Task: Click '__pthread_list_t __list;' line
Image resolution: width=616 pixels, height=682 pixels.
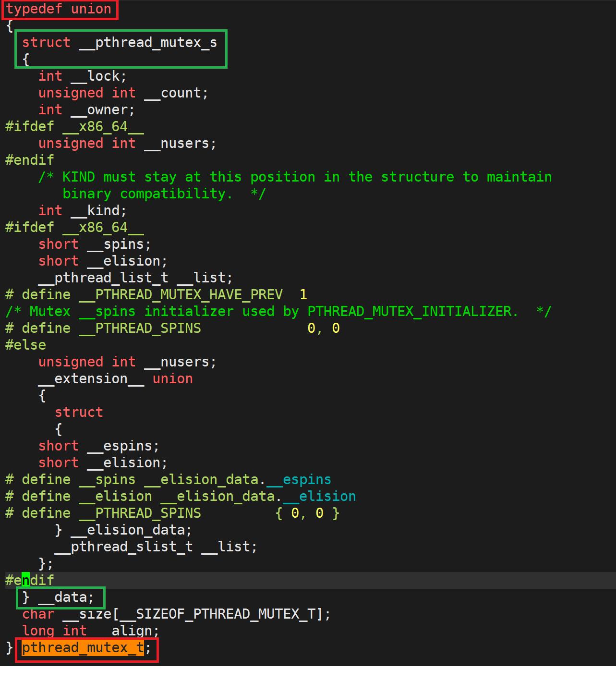Action: [135, 278]
